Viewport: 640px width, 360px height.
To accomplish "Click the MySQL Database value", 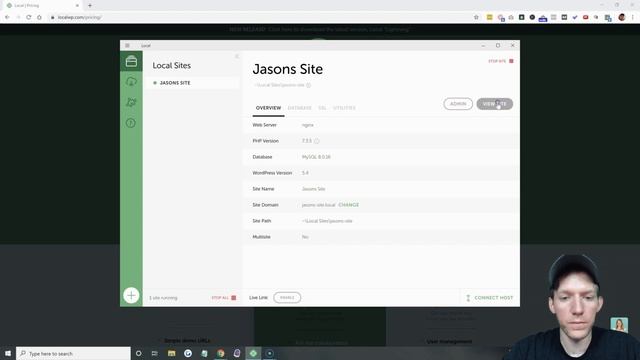I will [316, 157].
